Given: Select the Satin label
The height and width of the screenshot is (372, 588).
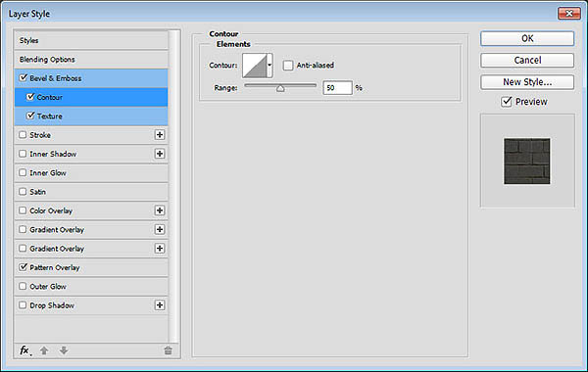Looking at the screenshot, I should click(37, 192).
